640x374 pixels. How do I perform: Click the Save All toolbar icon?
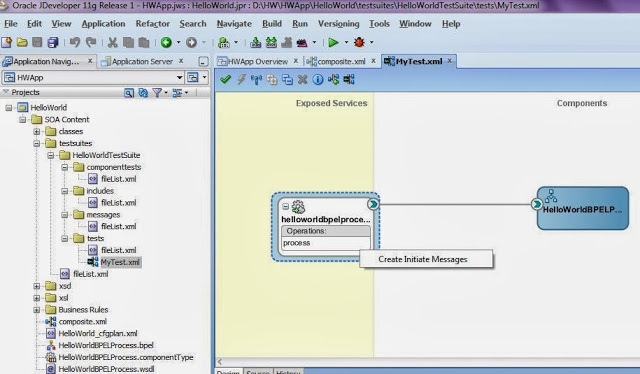point(53,42)
